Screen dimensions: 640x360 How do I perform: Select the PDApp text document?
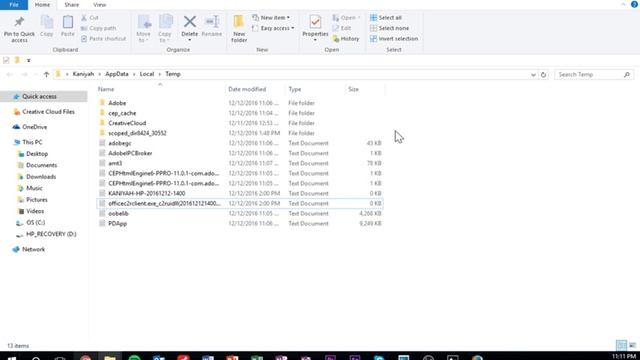pyautogui.click(x=240, y=224)
